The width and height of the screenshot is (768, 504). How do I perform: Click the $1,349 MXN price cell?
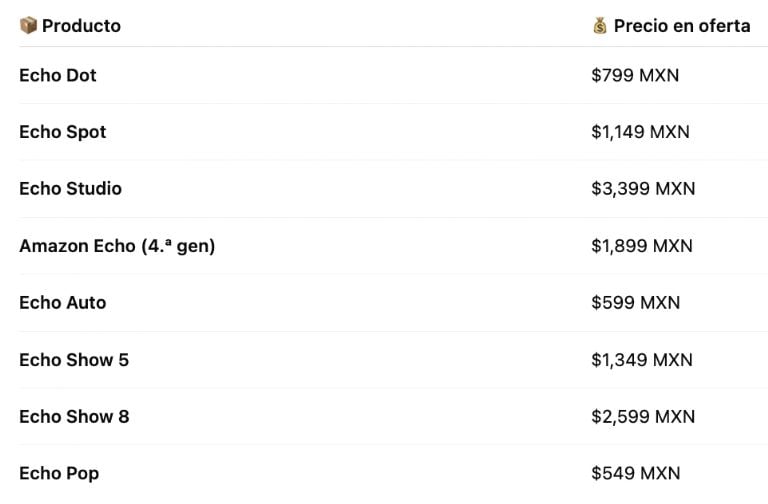pyautogui.click(x=642, y=360)
